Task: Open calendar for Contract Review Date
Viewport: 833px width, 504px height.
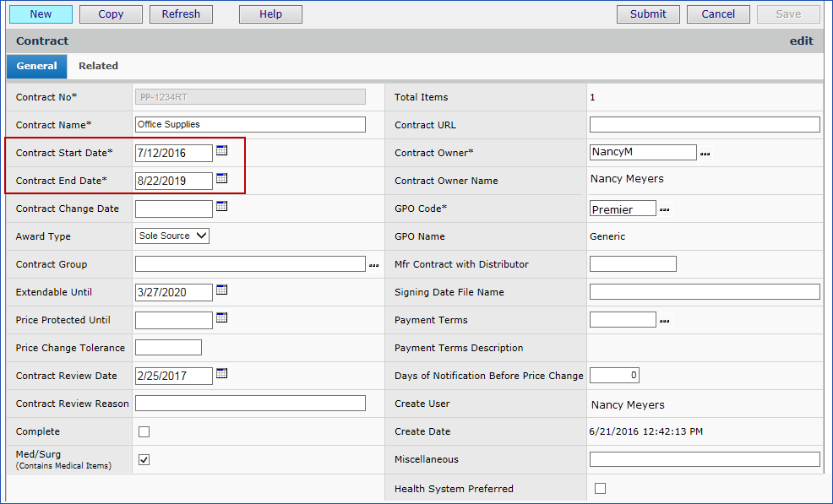Action: [x=222, y=373]
